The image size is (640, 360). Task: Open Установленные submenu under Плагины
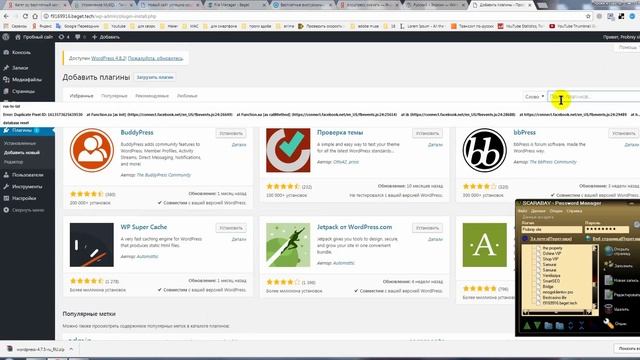tap(20, 144)
